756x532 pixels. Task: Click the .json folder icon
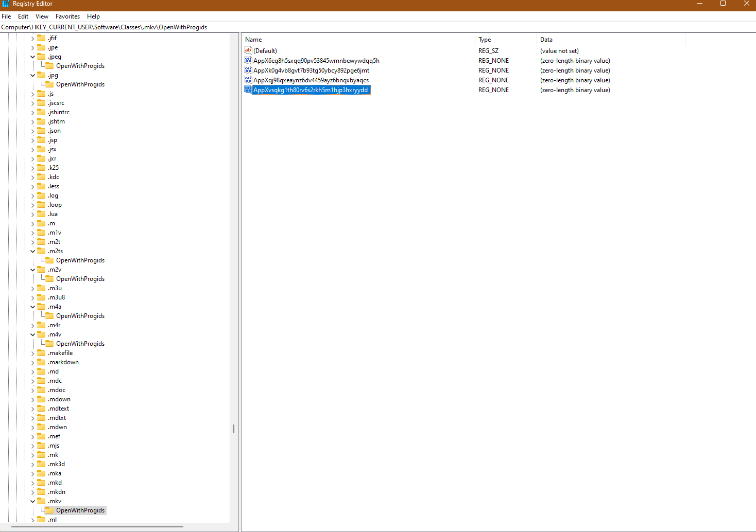tap(41, 131)
